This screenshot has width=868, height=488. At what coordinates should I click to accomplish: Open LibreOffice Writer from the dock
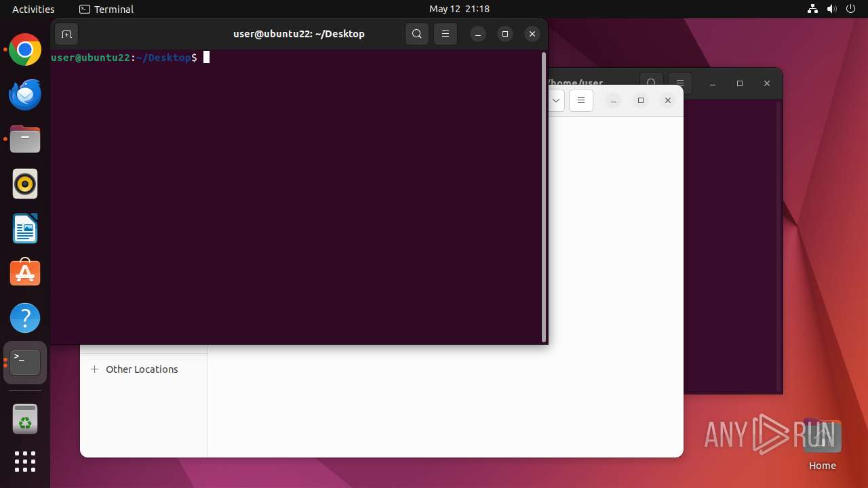tap(25, 228)
